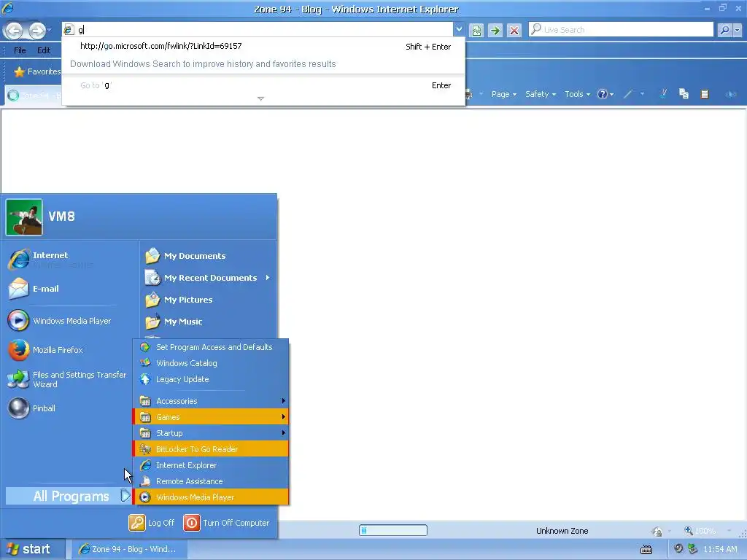Click the taskbar clock 11:54 AM
Screen dimensions: 747x560
point(720,550)
